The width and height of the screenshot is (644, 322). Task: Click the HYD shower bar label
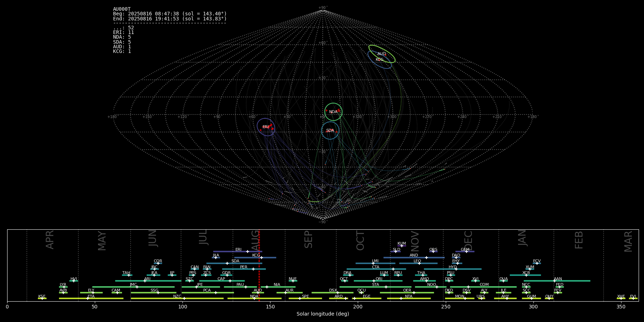(453, 267)
